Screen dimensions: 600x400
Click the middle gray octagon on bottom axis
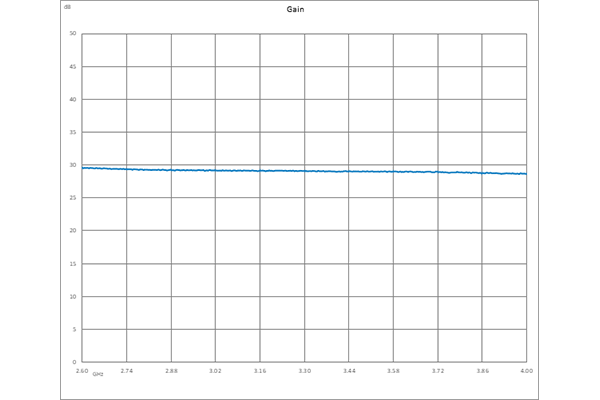[x=304, y=376]
